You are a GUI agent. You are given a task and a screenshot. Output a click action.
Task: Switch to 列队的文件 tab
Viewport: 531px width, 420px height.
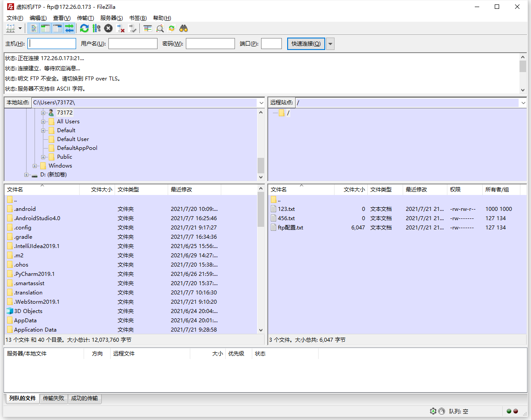(x=22, y=398)
